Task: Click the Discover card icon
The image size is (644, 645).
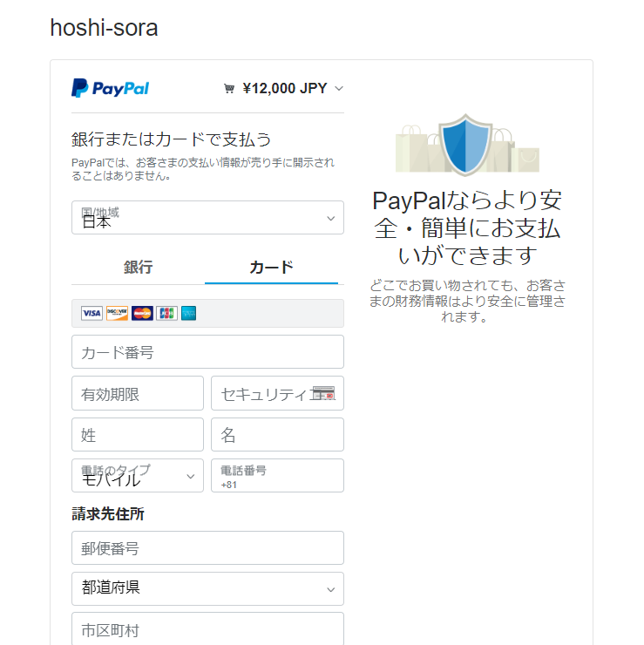Action: pyautogui.click(x=117, y=314)
